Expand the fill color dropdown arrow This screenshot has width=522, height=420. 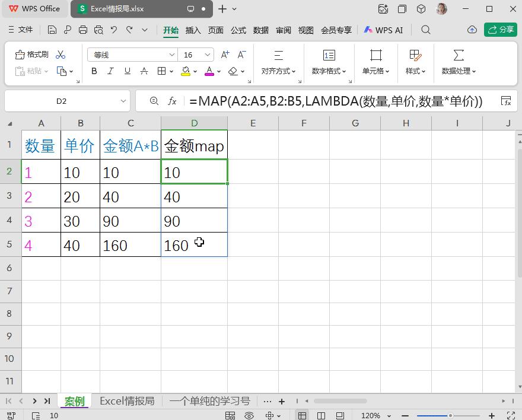point(195,71)
